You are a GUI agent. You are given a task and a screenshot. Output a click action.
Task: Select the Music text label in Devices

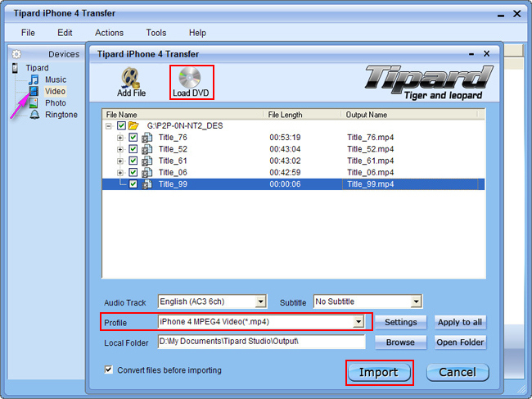[56, 79]
